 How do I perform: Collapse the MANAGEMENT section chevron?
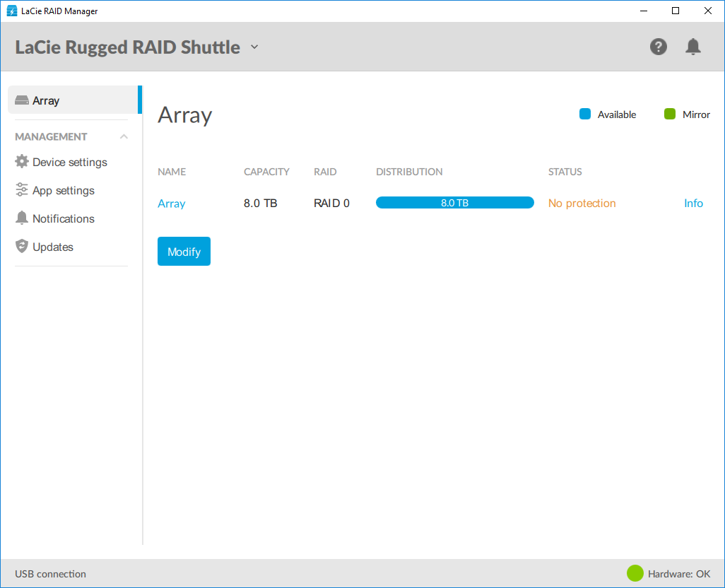coord(124,136)
